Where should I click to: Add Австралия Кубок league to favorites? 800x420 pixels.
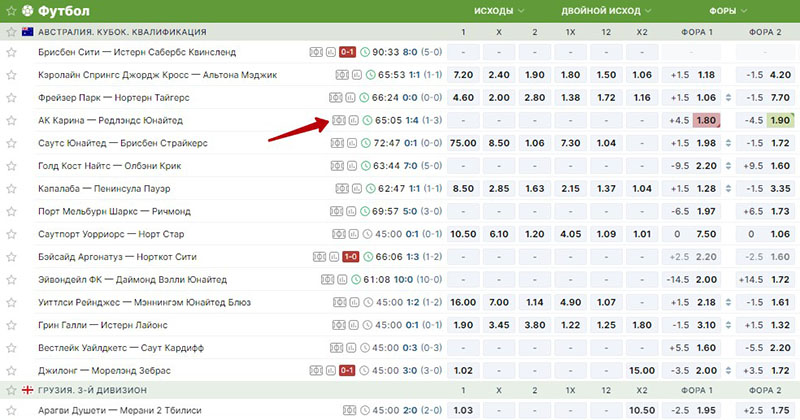11,32
